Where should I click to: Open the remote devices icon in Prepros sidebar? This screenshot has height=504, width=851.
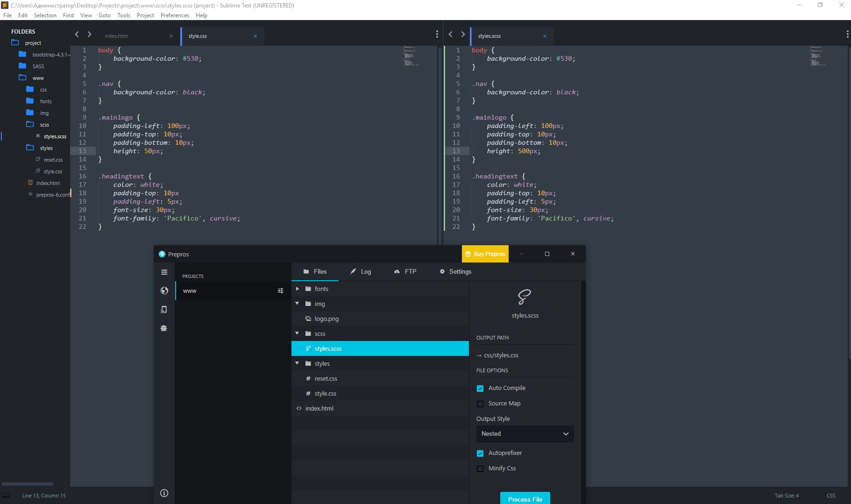tap(164, 309)
